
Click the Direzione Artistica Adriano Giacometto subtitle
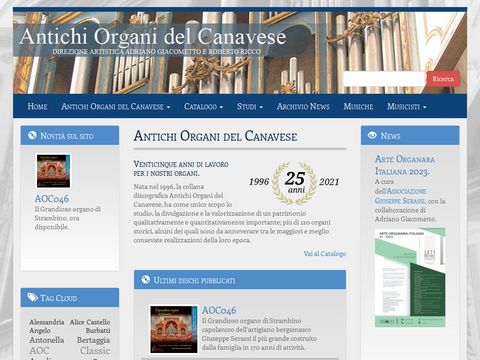(x=157, y=52)
